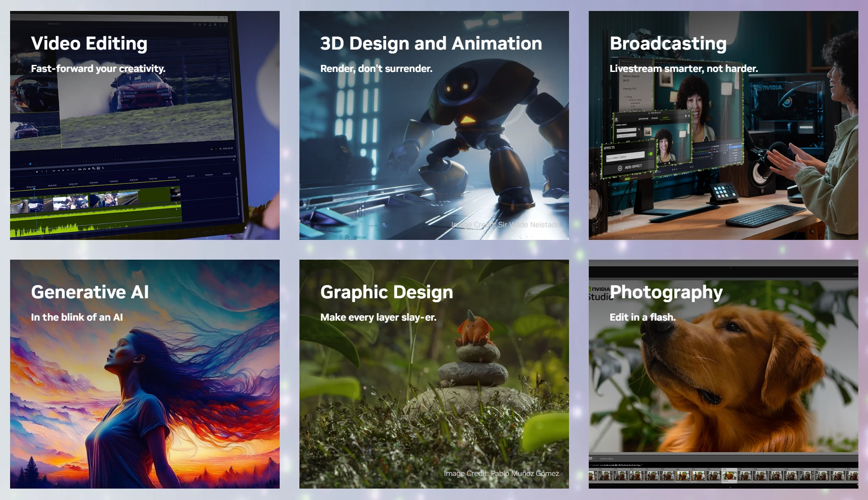The width and height of the screenshot is (868, 500).
Task: Click the 'Photography' heading text
Action: pos(666,292)
